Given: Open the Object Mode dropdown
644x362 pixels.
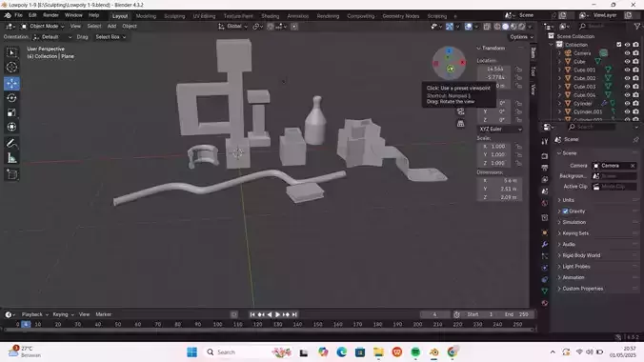Looking at the screenshot, I should (43, 27).
